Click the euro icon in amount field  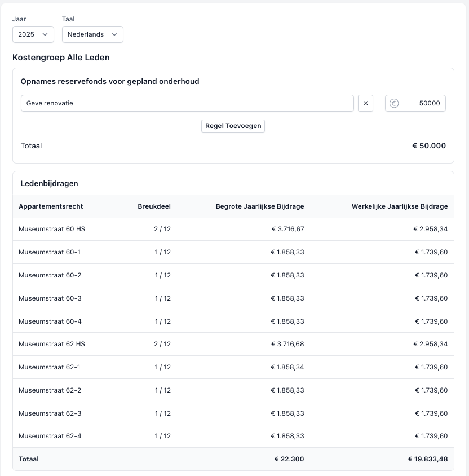pos(394,103)
